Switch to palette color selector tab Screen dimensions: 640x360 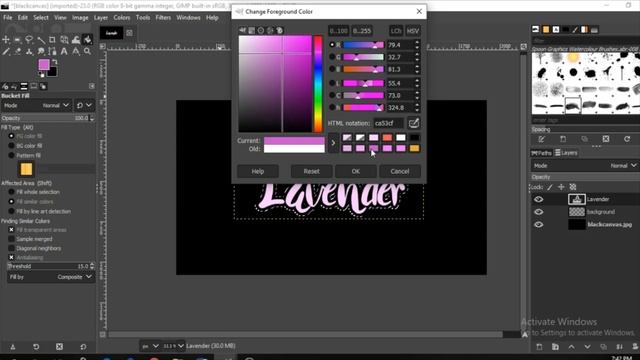pos(280,30)
